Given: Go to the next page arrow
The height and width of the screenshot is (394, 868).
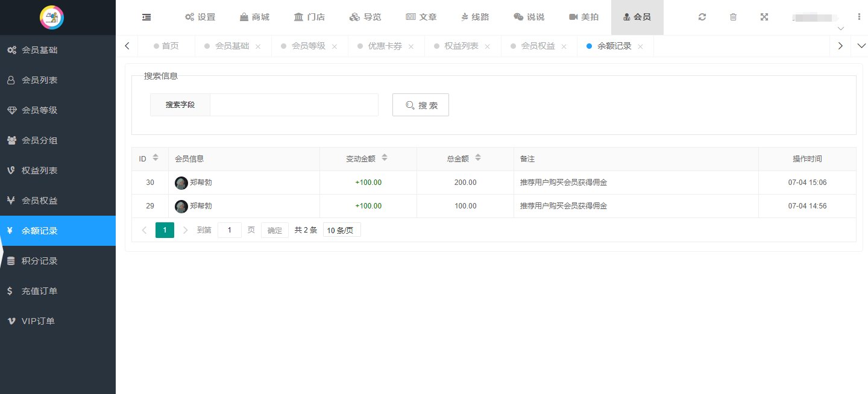Looking at the screenshot, I should point(186,230).
